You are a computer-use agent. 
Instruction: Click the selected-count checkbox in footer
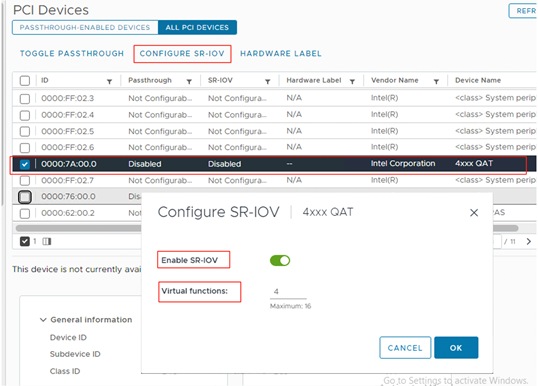point(25,242)
